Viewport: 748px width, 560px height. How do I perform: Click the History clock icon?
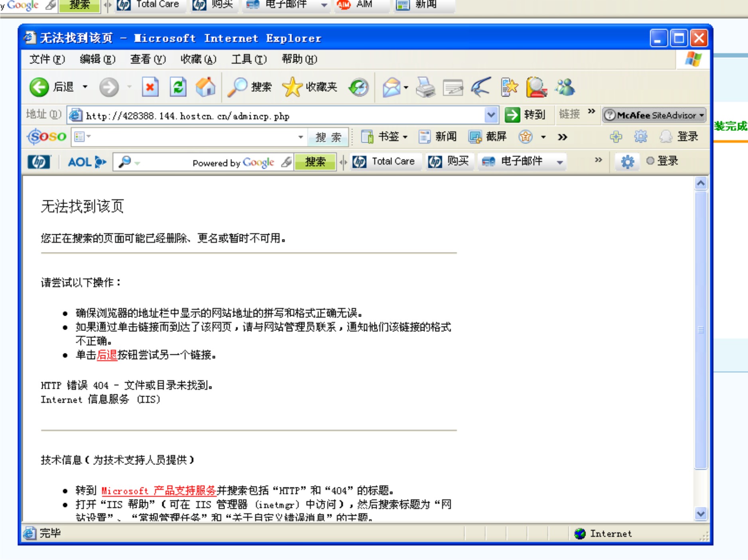[x=358, y=87]
